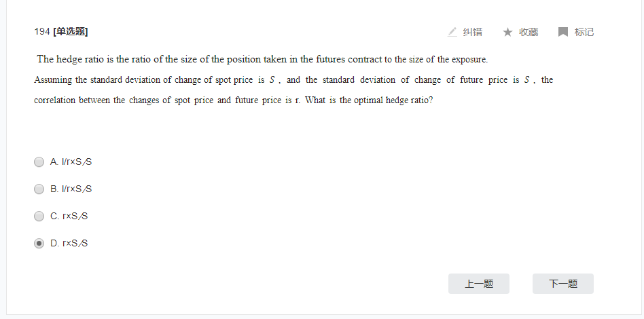The image size is (644, 319).
Task: Click the [单选题] question type label
Action: (x=70, y=32)
